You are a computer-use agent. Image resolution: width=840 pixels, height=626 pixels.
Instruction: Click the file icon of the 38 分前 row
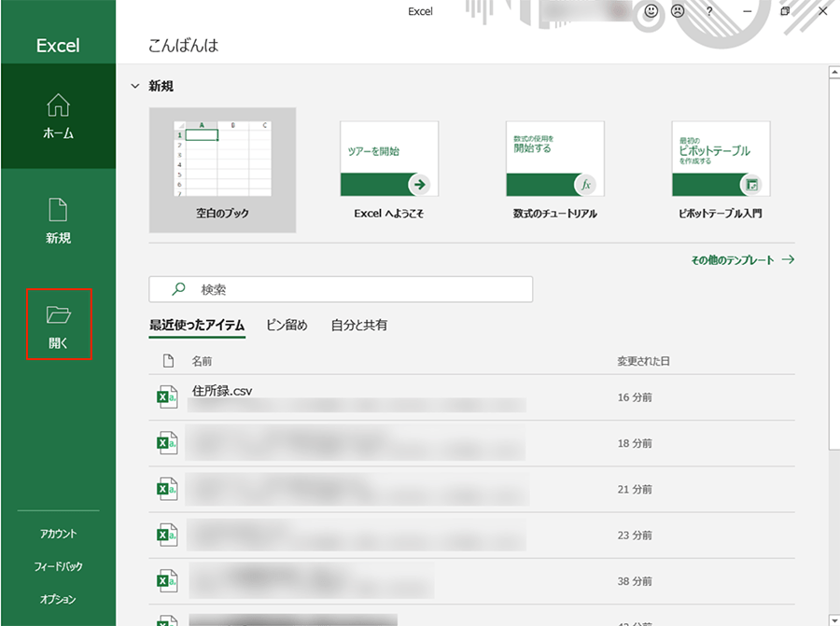point(167,581)
